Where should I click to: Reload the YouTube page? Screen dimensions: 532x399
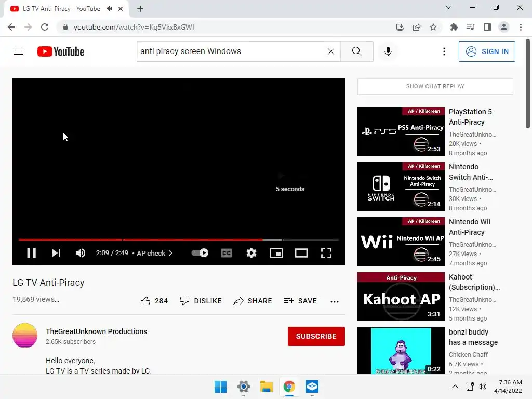click(x=45, y=27)
